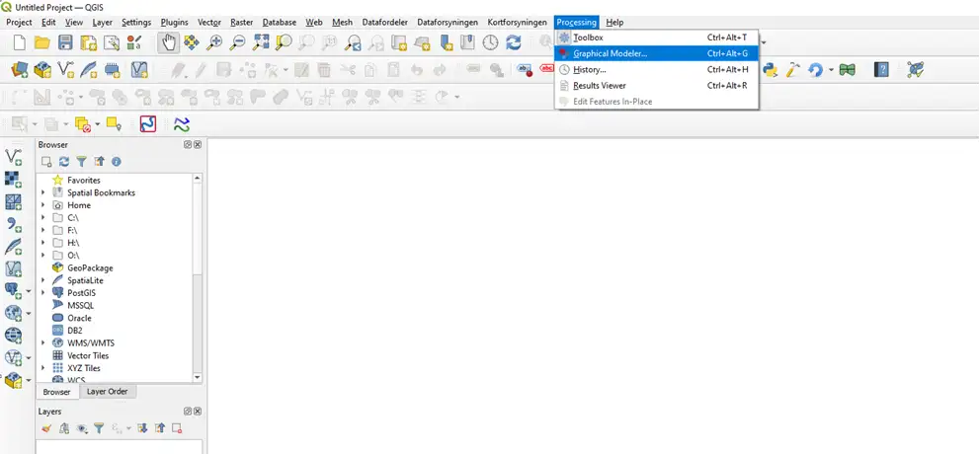Click the Filter Browser funnel icon
This screenshot has width=980, height=454.
pos(81,161)
